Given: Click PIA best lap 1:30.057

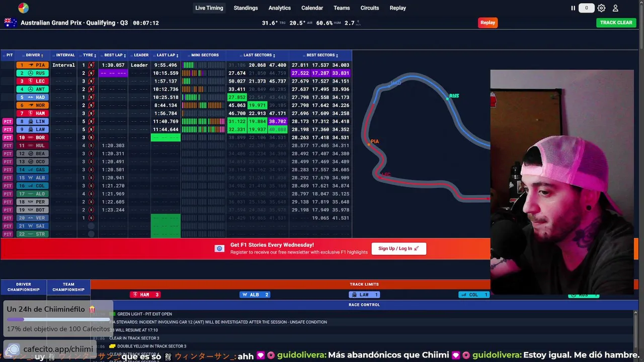Looking at the screenshot, I should click(113, 65).
